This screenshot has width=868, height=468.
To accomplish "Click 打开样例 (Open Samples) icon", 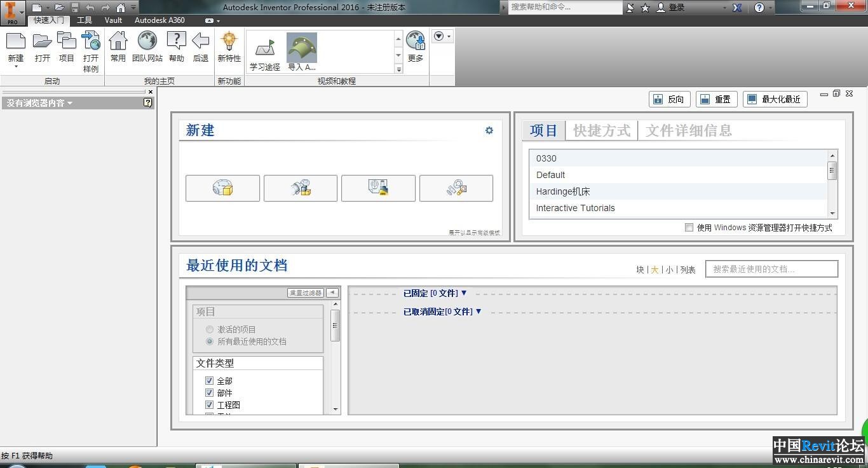I will click(91, 41).
